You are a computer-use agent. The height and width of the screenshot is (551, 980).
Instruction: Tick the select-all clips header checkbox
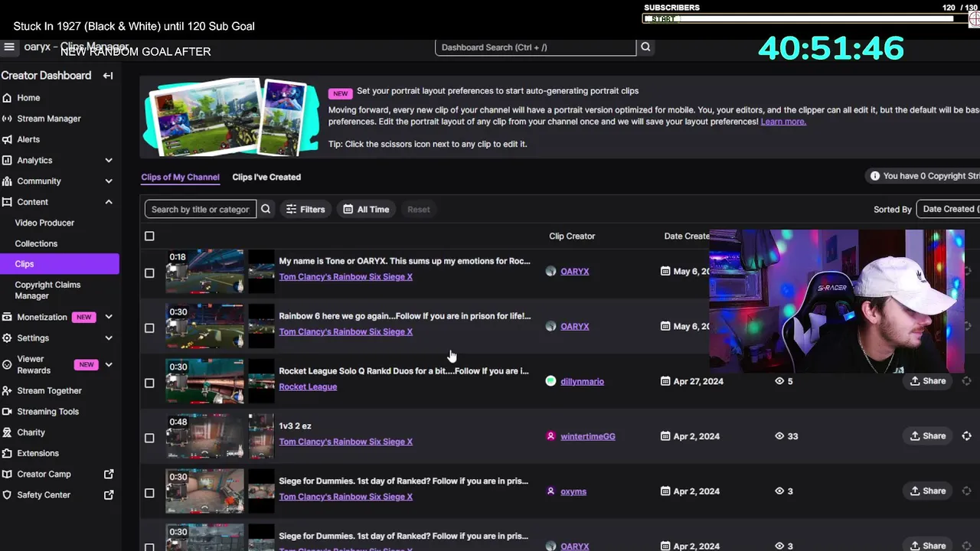point(149,236)
